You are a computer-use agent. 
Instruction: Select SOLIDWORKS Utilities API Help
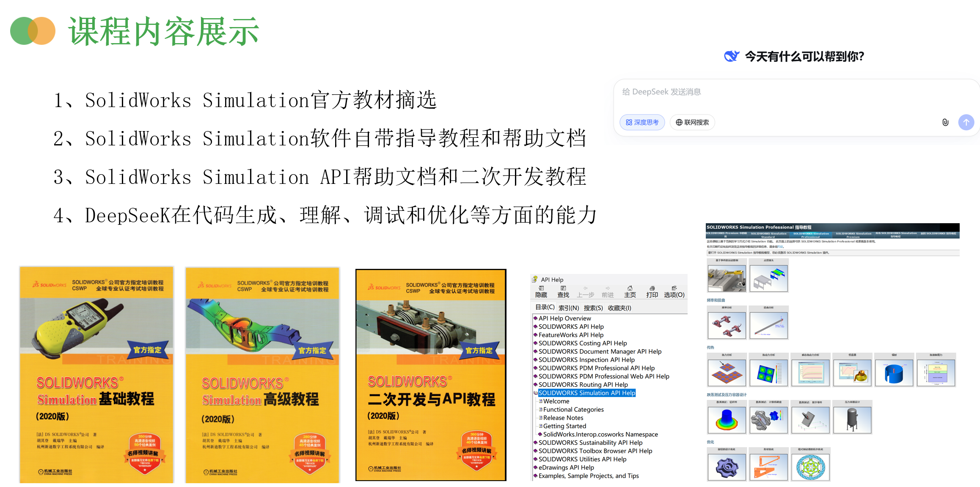(582, 459)
